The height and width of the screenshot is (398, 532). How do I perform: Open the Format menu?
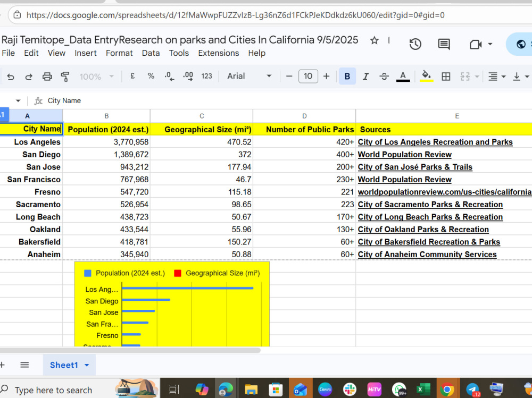pyautogui.click(x=119, y=53)
